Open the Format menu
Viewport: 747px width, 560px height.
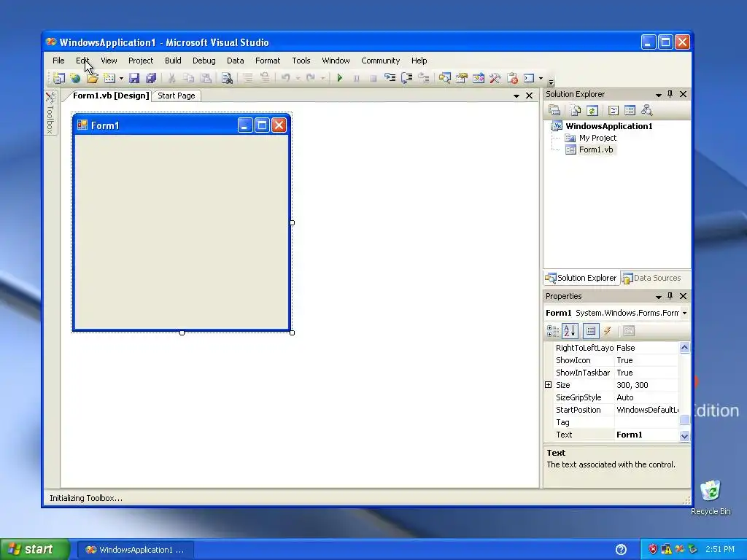[268, 61]
